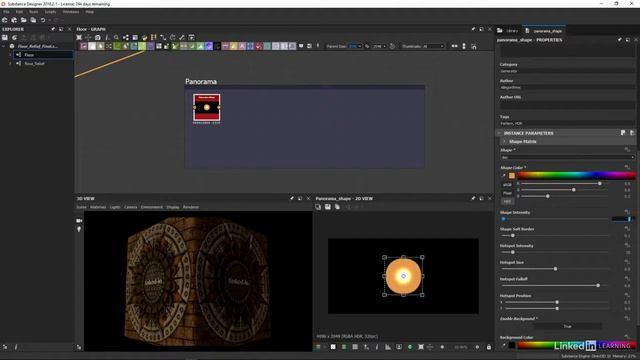Click the node link mode icon in graph toolbar
Viewport: 640px width, 360px height.
point(126,38)
